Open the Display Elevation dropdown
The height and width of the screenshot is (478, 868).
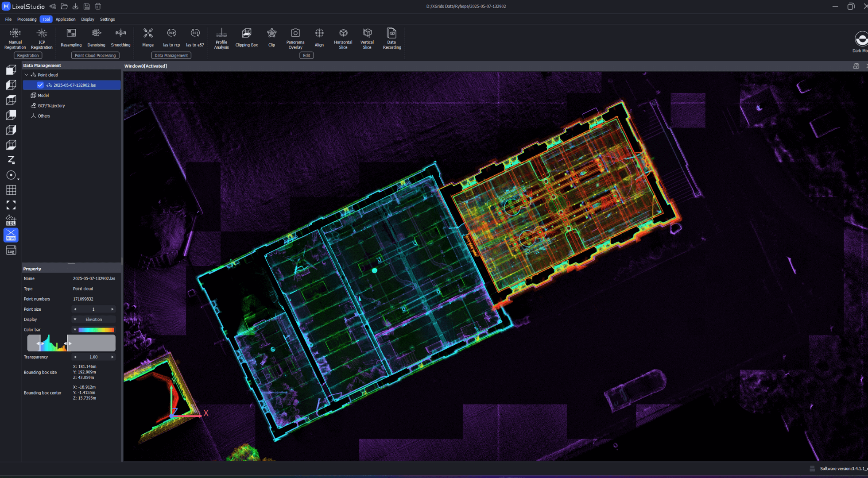coord(93,319)
